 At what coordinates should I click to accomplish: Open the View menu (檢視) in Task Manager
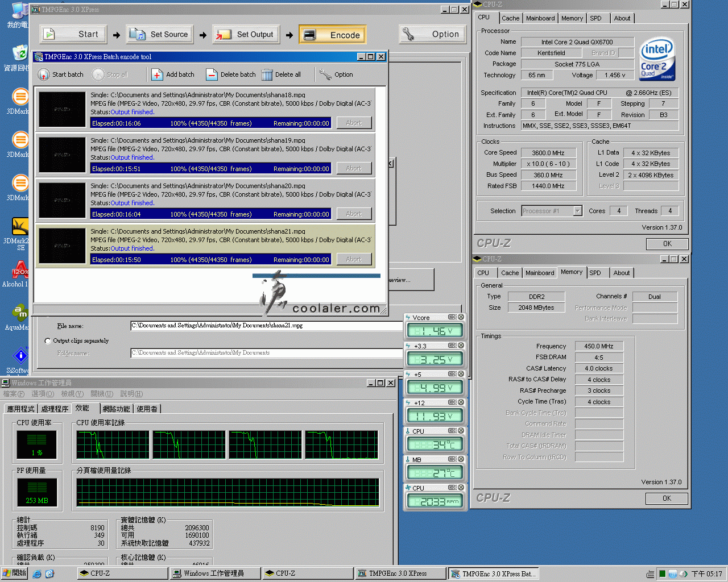(x=72, y=394)
